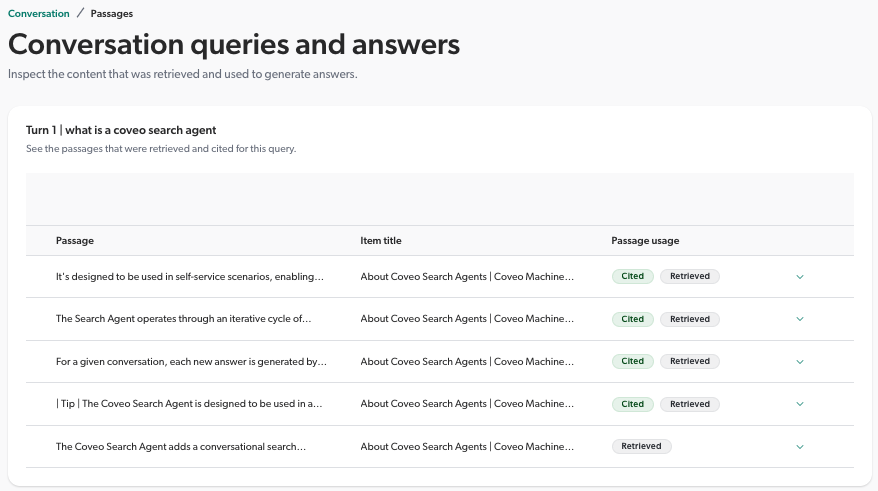Expand the "For a given conversation" row chevron
Image resolution: width=878 pixels, height=491 pixels.
[x=800, y=362]
